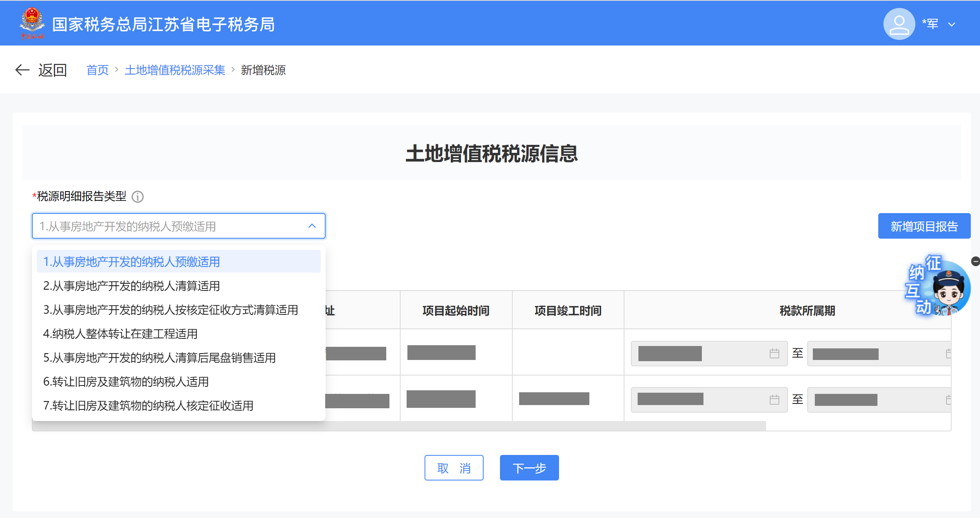Viewport: 980px width, 518px height.
Task: Click the 新增项目报告 button
Action: [x=924, y=226]
